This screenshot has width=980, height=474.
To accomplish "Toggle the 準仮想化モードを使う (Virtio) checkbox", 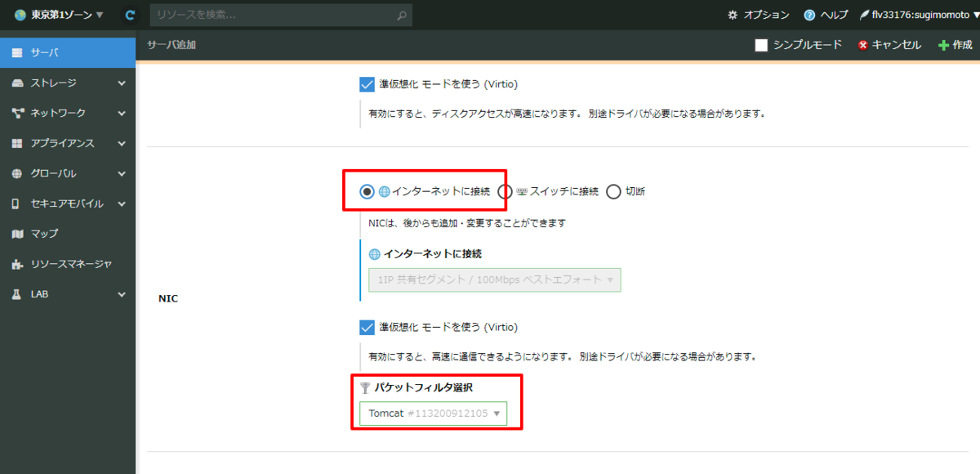I will (367, 327).
